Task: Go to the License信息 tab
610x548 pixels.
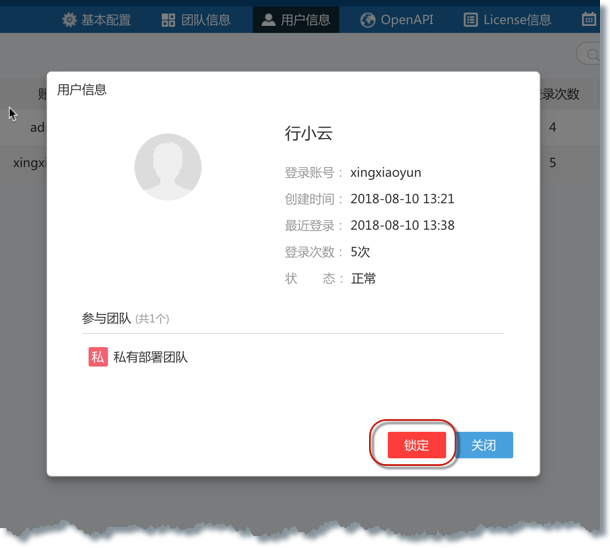Action: [517, 20]
